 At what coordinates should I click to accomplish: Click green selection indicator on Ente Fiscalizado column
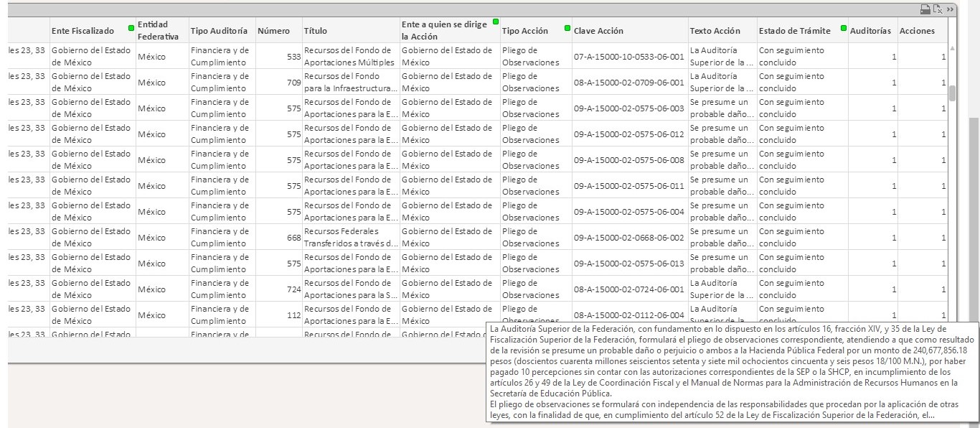[131, 28]
